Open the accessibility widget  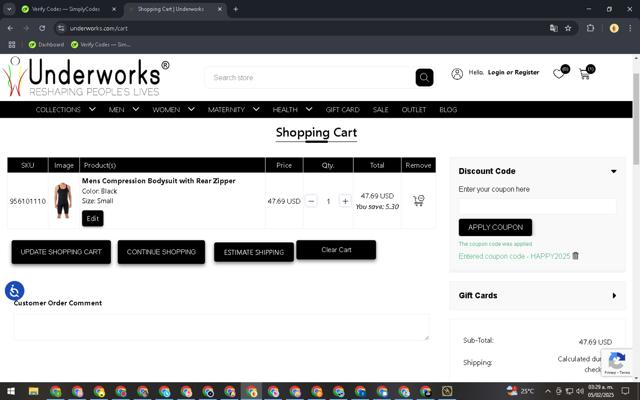click(x=14, y=291)
